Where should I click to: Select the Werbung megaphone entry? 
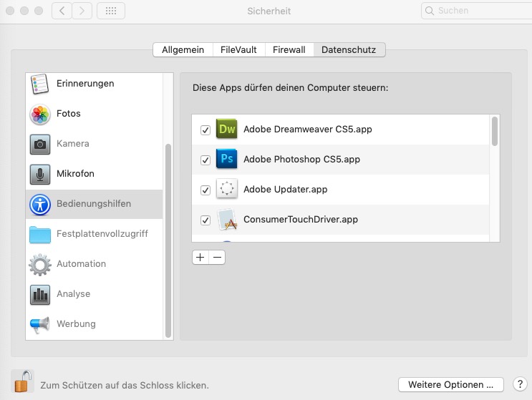pos(95,324)
